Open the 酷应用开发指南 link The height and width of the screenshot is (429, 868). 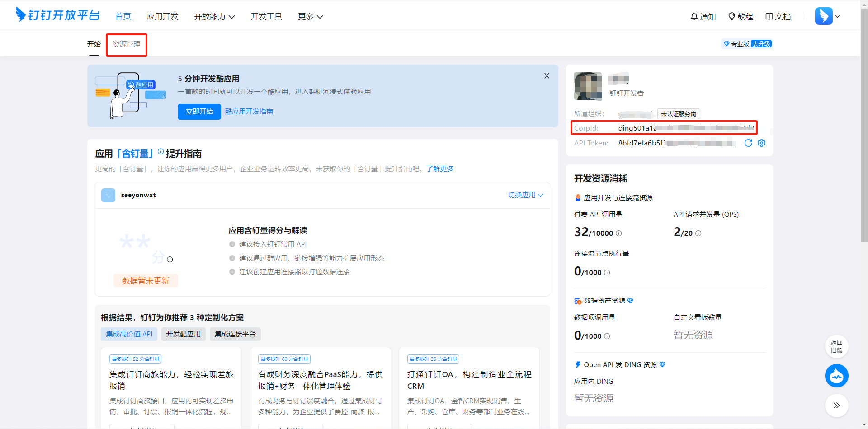point(249,112)
